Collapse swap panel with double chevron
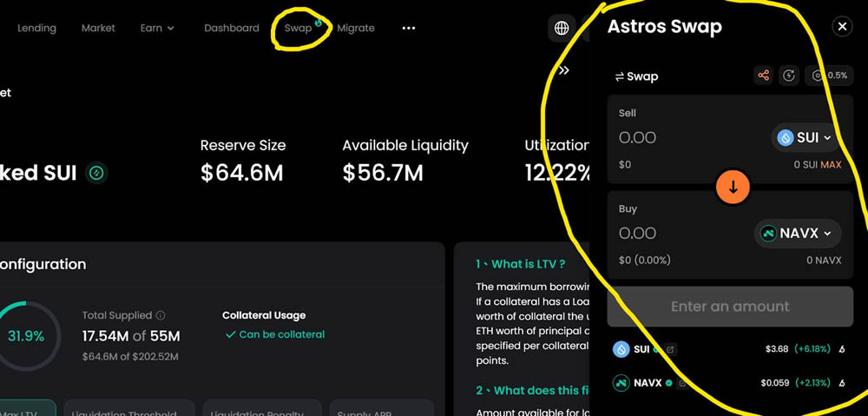 pyautogui.click(x=564, y=70)
